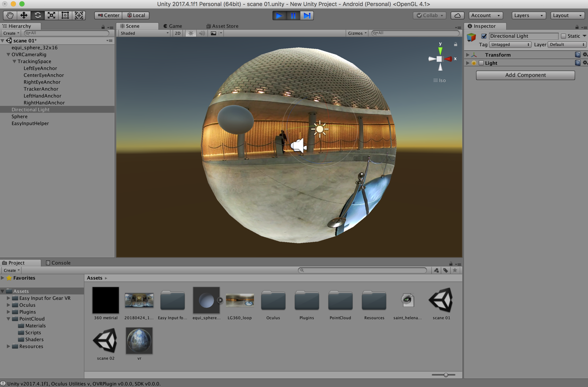588x387 pixels.
Task: Click the GameObject cube icon in Inspector
Action: (x=471, y=38)
